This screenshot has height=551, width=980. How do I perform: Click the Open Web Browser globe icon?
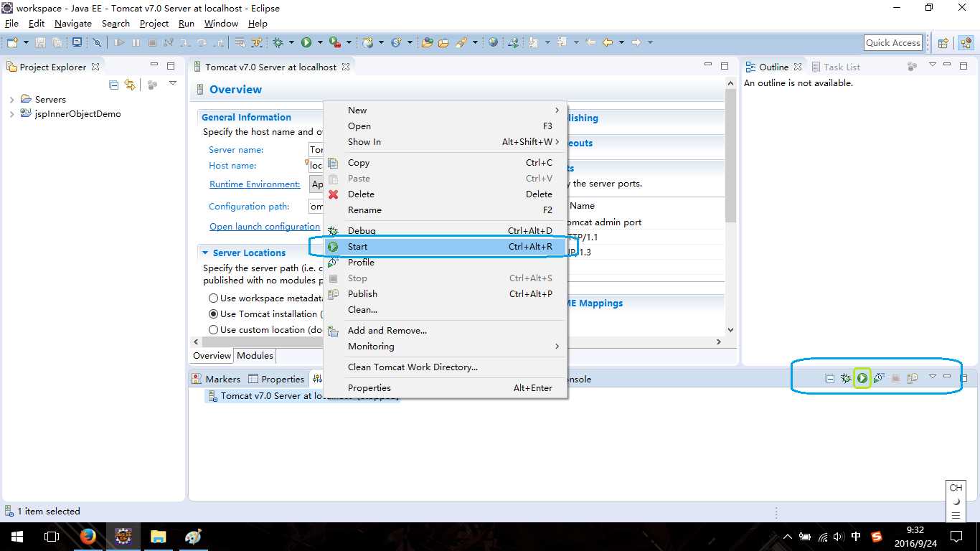tap(494, 43)
